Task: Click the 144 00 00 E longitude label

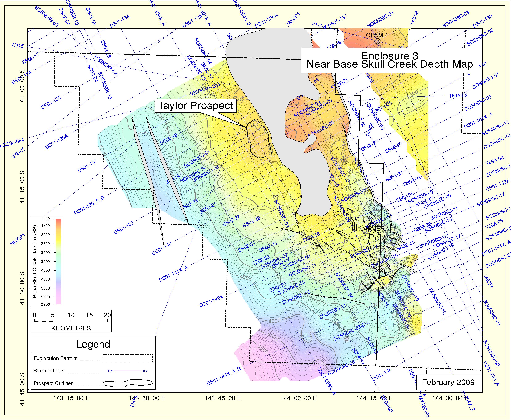Action: 298,398
